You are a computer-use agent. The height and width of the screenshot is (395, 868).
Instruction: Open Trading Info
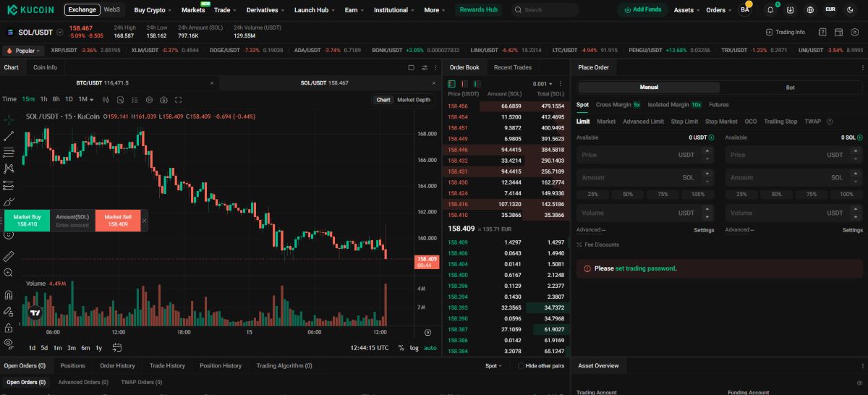pos(785,32)
